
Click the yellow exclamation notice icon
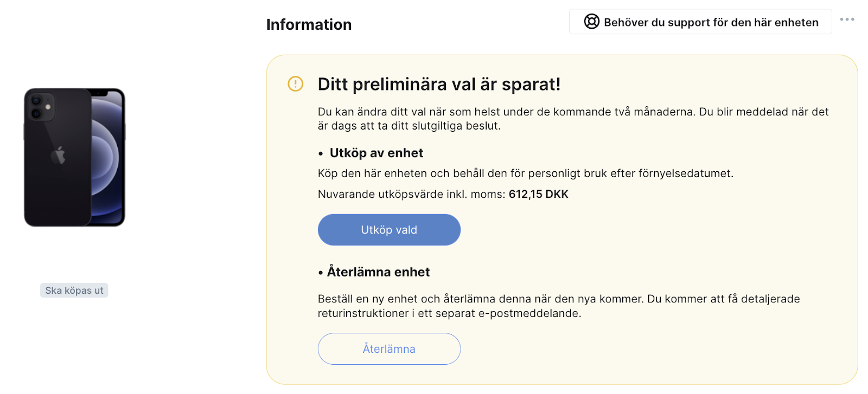click(295, 84)
